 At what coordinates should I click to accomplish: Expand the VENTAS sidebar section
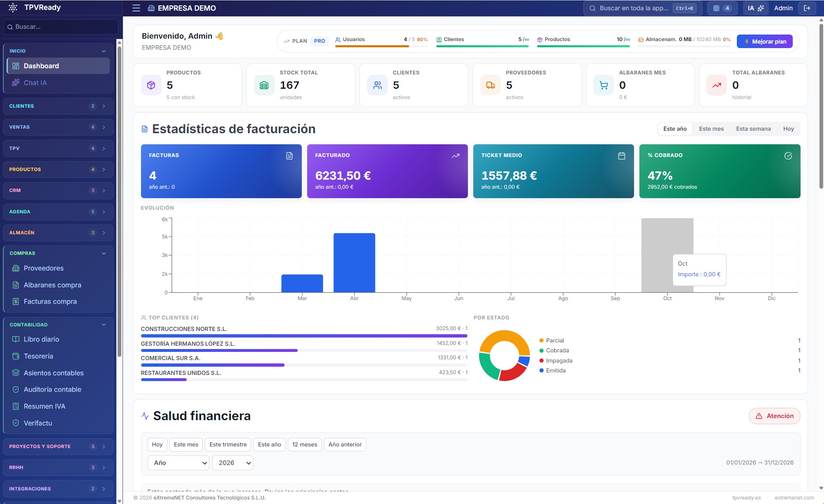[58, 127]
